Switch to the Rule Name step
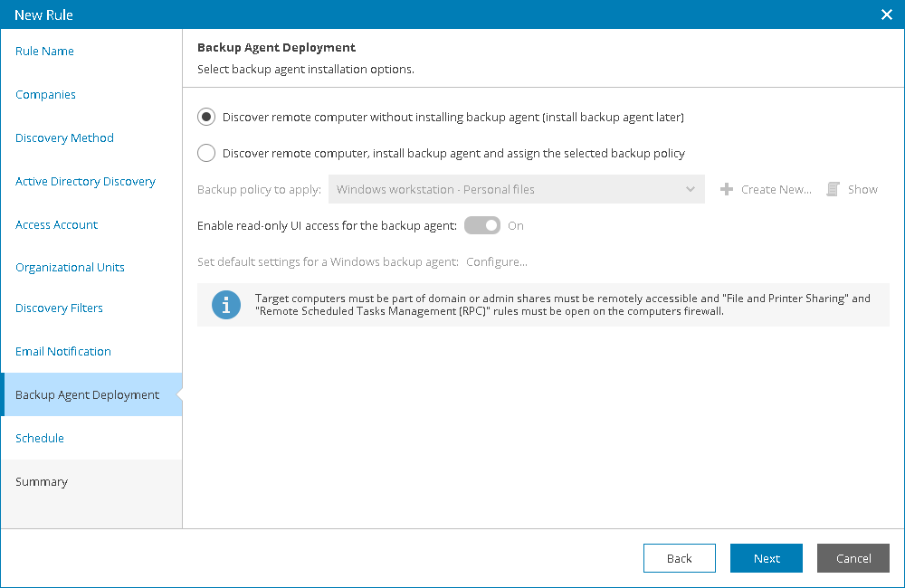Image resolution: width=905 pixels, height=588 pixels. coord(44,52)
